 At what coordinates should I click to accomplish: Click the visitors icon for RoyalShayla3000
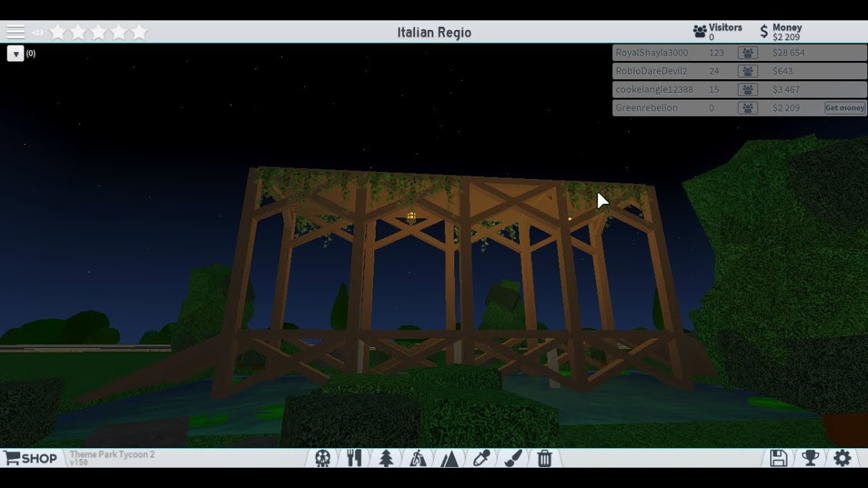coord(747,53)
